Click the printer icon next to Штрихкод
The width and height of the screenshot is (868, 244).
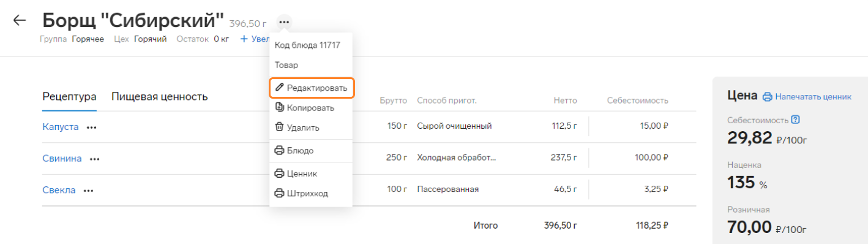[x=279, y=193]
